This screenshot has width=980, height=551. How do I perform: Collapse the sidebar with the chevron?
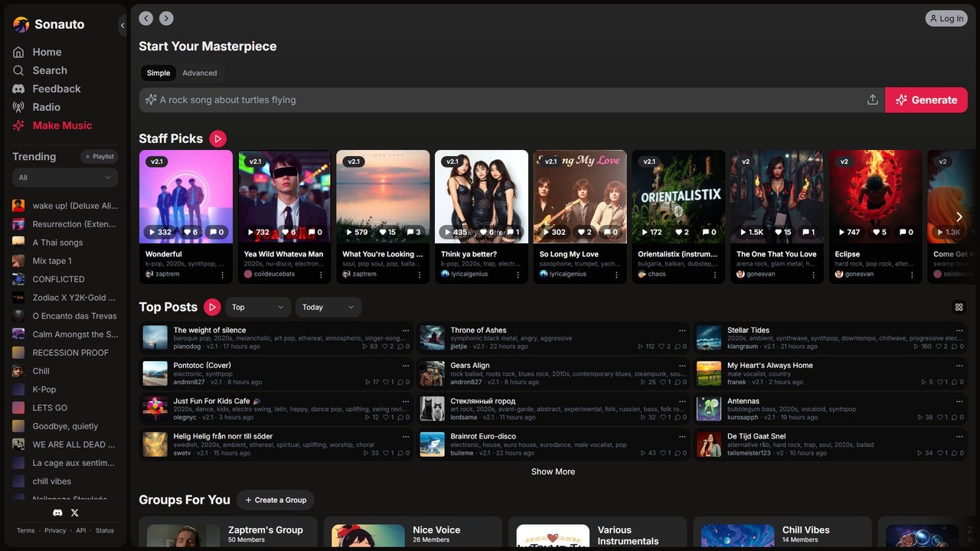pyautogui.click(x=122, y=25)
